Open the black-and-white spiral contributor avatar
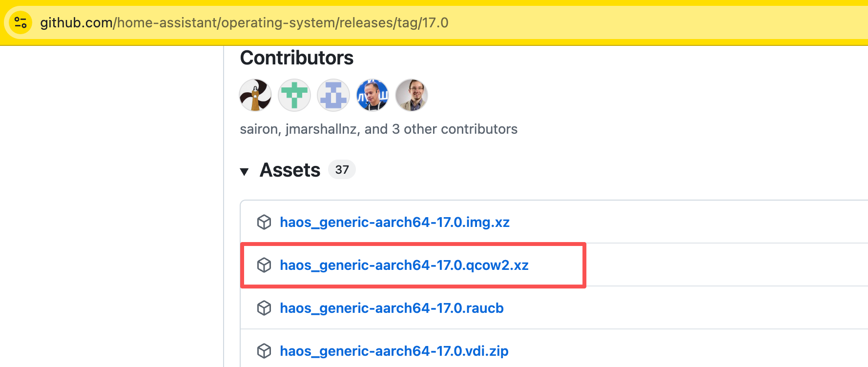 [x=255, y=95]
